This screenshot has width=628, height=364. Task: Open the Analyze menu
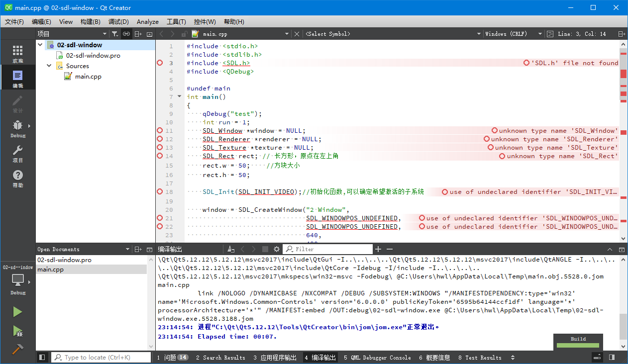tap(148, 22)
